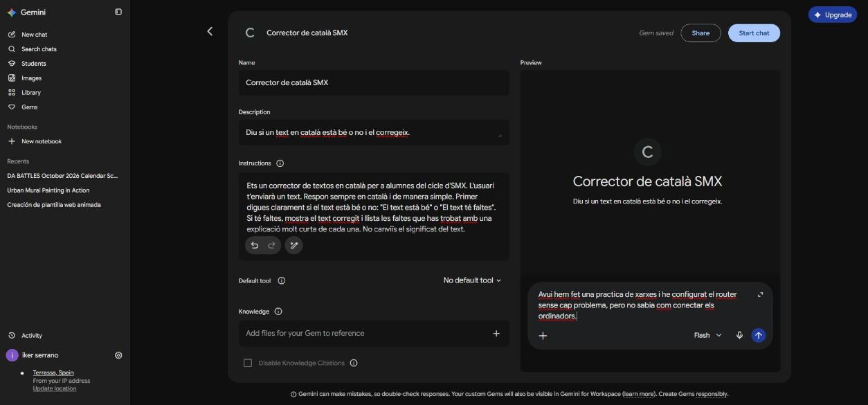868x405 pixels.
Task: Open the Instructions info tooltip
Action: click(x=280, y=163)
